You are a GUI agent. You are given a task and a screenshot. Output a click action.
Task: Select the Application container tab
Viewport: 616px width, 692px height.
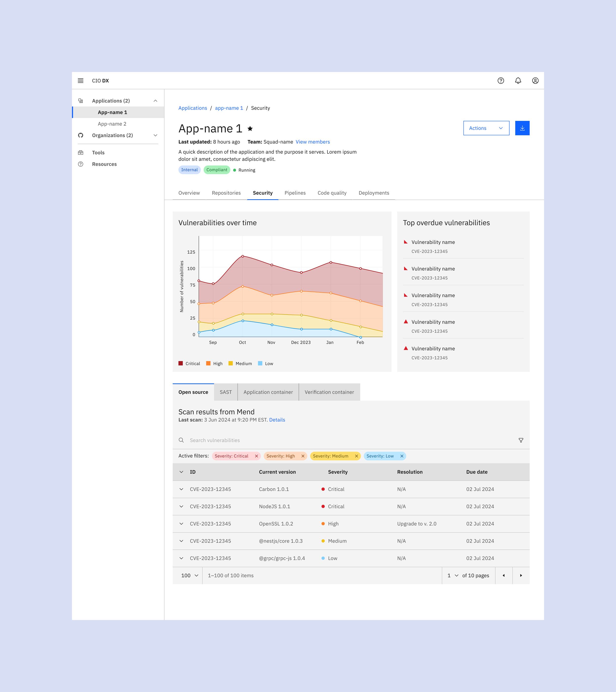pyautogui.click(x=268, y=392)
